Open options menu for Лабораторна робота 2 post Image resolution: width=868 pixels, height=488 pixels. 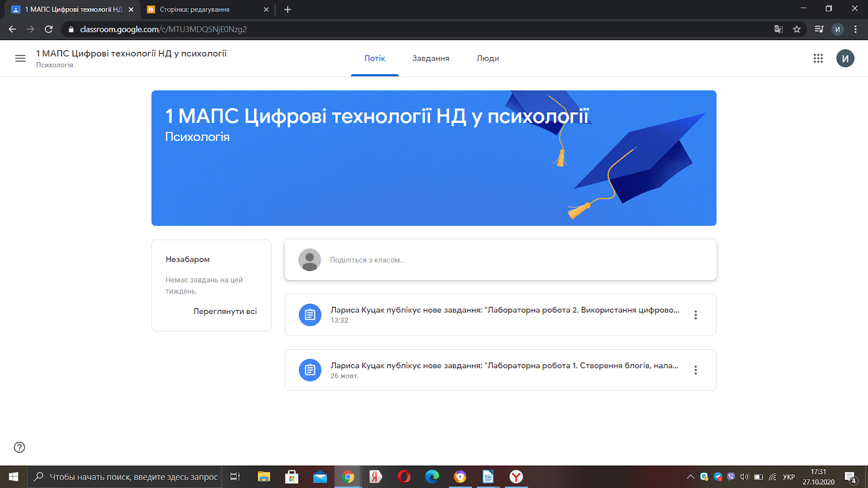695,315
